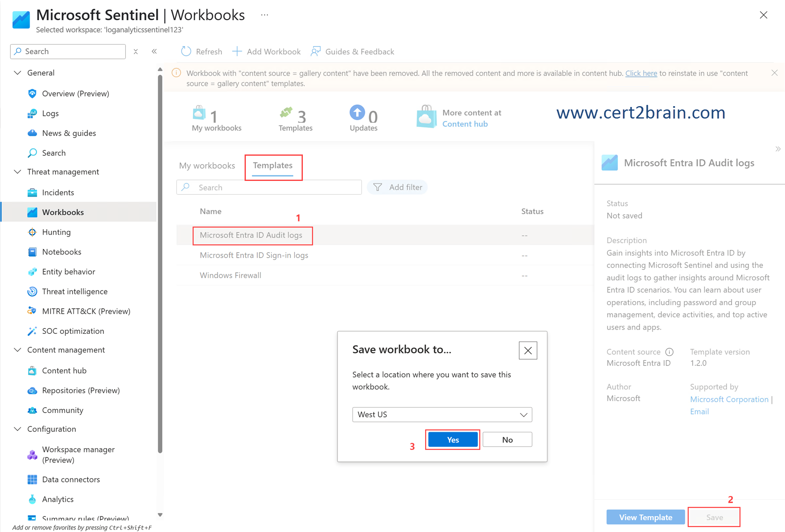Screen dimensions: 785x532
Task: Click the Entity behavior icon
Action: point(32,272)
